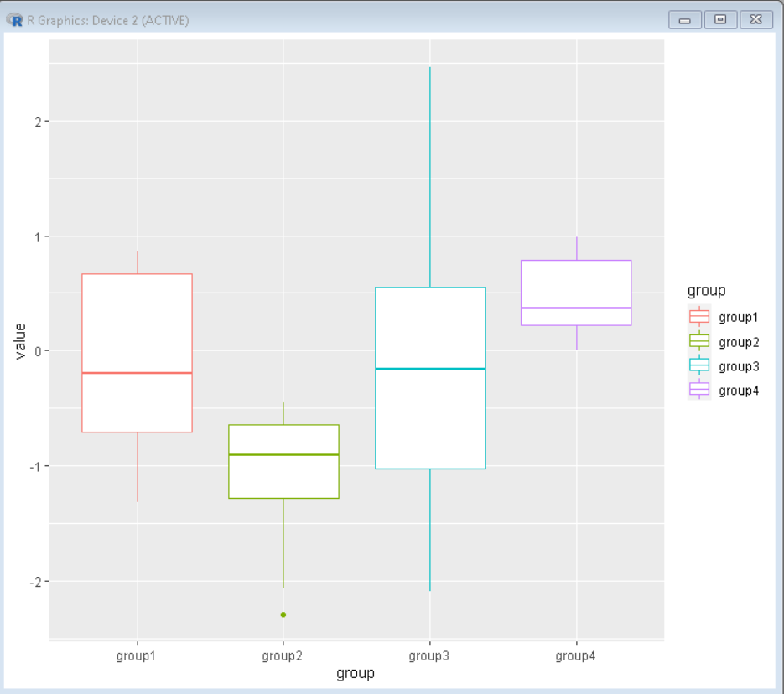Viewport: 784px width, 694px height.
Task: Click the group1 label text in legend
Action: coord(737,317)
